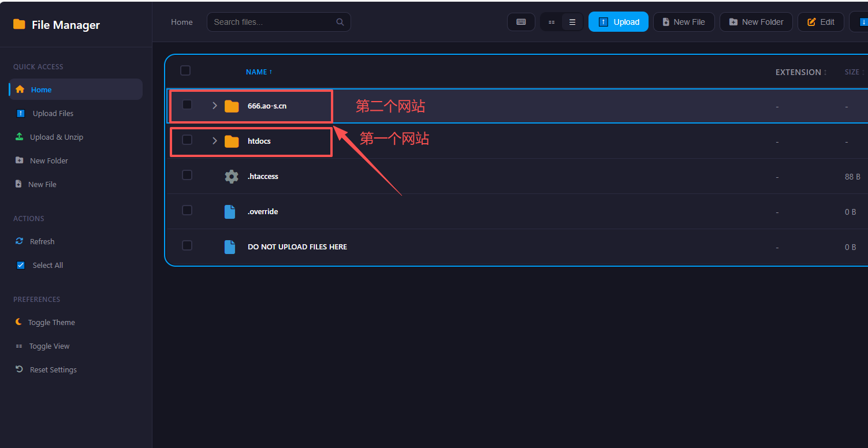
Task: Expand the htdocs folder chevron
Action: point(214,141)
